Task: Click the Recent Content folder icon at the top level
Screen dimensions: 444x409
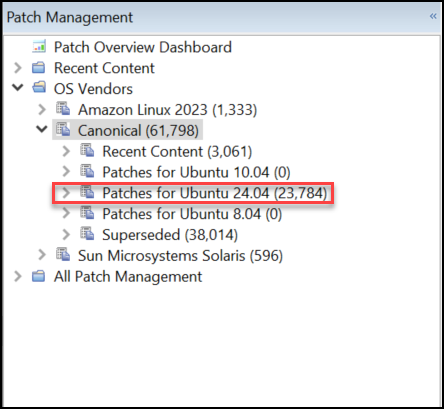Action: (39, 68)
